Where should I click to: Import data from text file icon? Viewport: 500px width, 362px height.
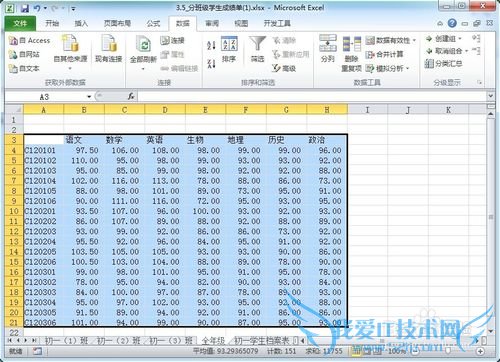24,68
